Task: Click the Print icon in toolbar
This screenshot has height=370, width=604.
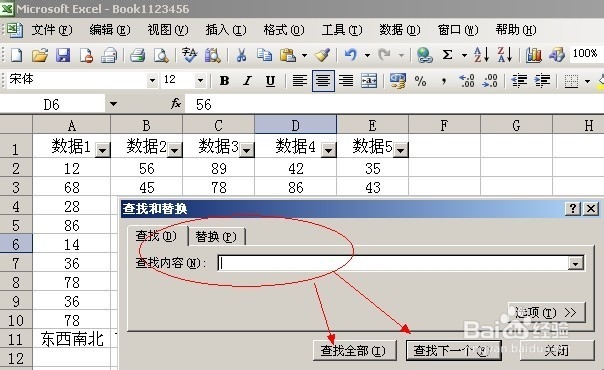Action: point(137,55)
